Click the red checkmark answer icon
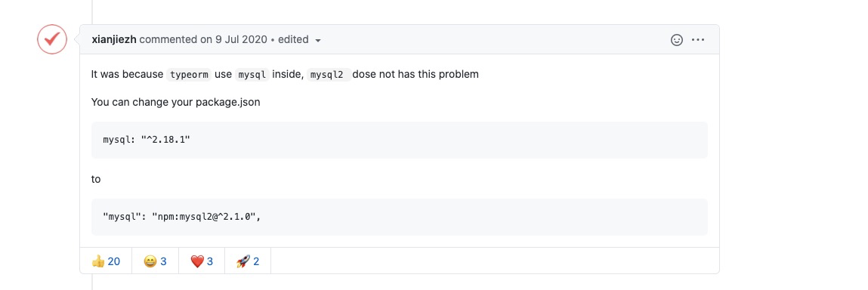Viewport: 868px width, 290px height. [x=52, y=39]
